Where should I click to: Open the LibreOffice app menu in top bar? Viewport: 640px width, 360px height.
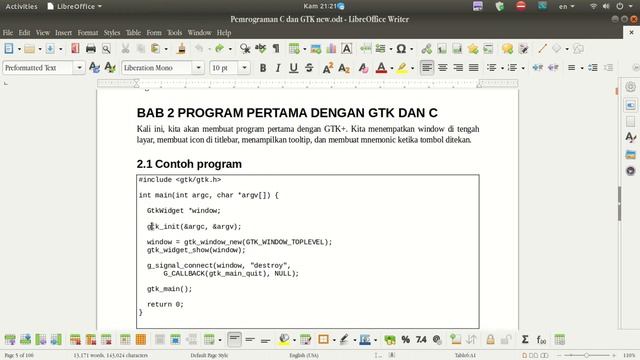74,6
